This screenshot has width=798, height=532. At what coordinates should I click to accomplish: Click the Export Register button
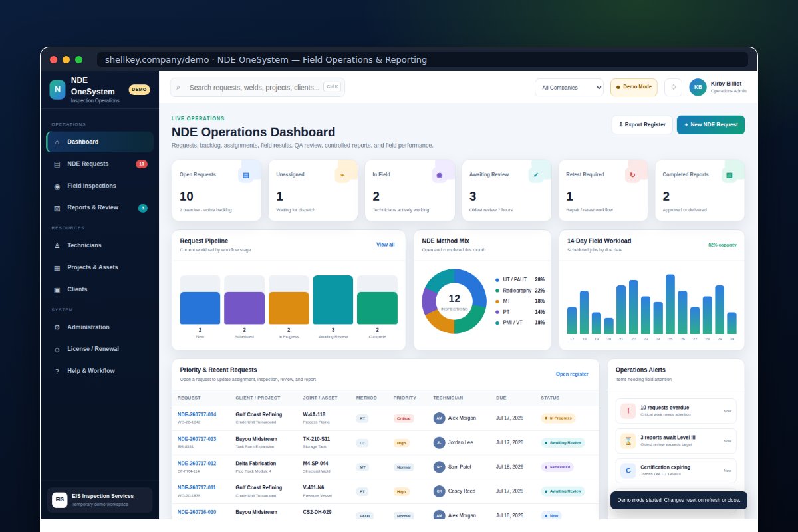click(642, 124)
